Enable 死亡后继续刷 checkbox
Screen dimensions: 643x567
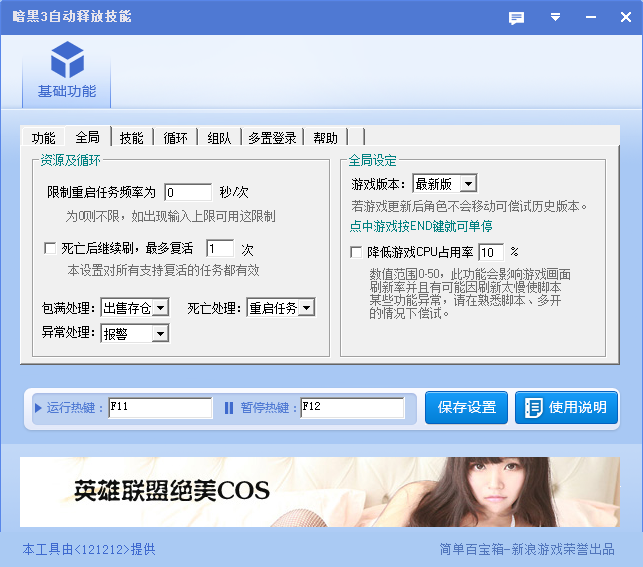point(51,248)
